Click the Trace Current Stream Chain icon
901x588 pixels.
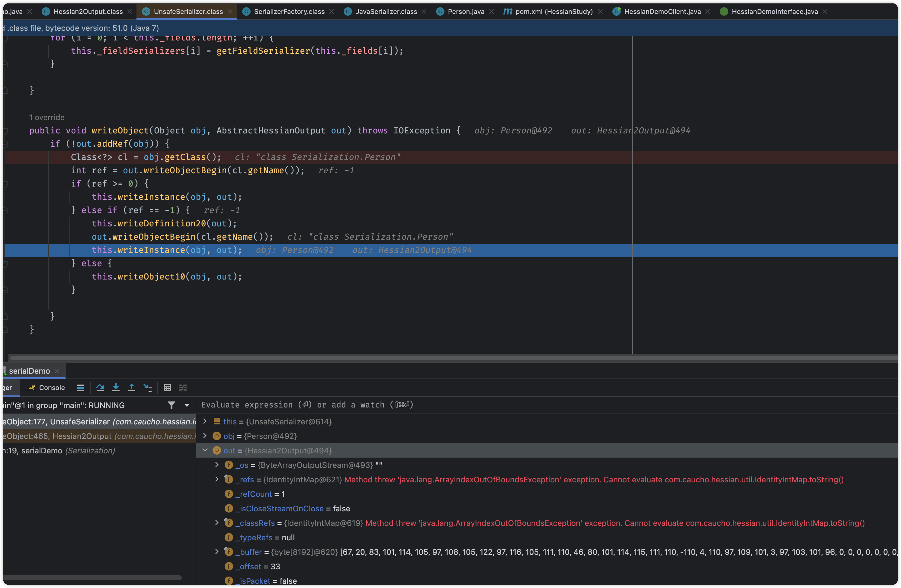point(183,388)
